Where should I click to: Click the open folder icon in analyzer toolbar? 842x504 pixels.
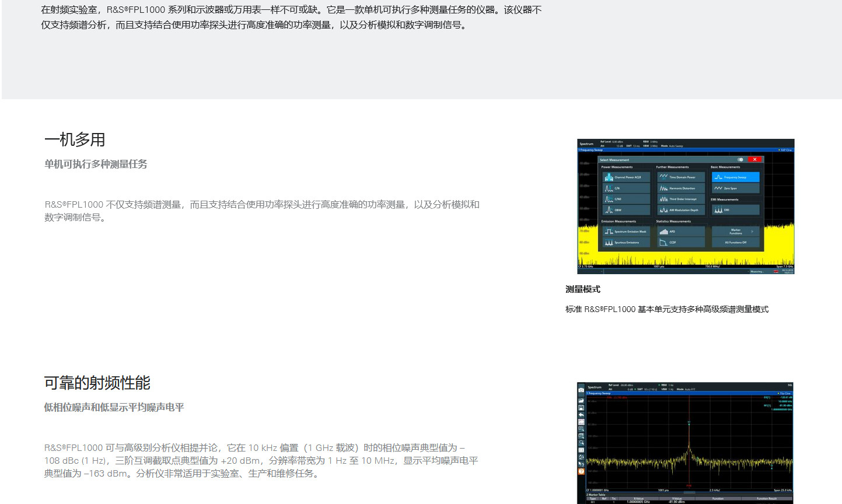[x=581, y=400]
